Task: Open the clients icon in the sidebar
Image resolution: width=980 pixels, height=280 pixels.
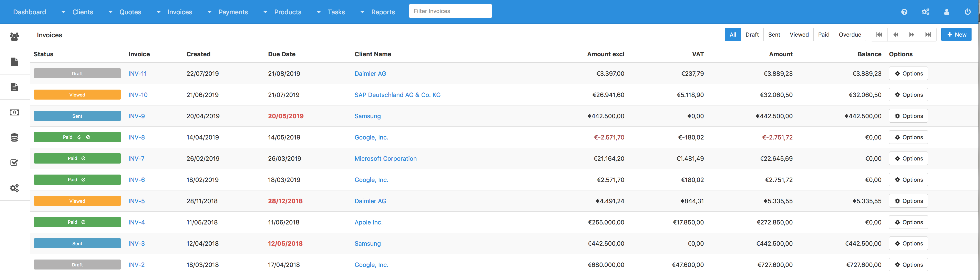Action: click(14, 37)
